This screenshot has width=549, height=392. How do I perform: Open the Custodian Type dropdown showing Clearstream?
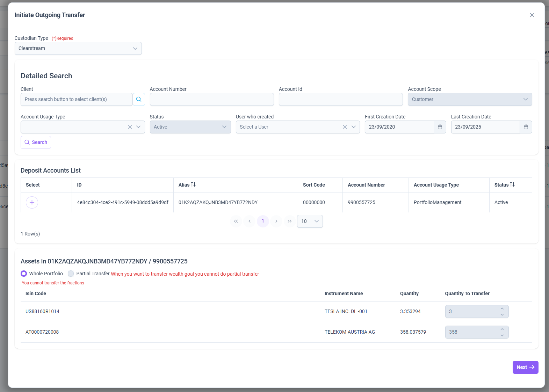pos(78,48)
